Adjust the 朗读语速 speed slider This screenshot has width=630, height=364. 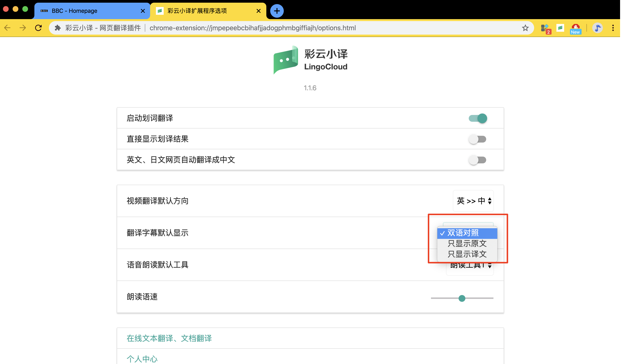pos(462,298)
